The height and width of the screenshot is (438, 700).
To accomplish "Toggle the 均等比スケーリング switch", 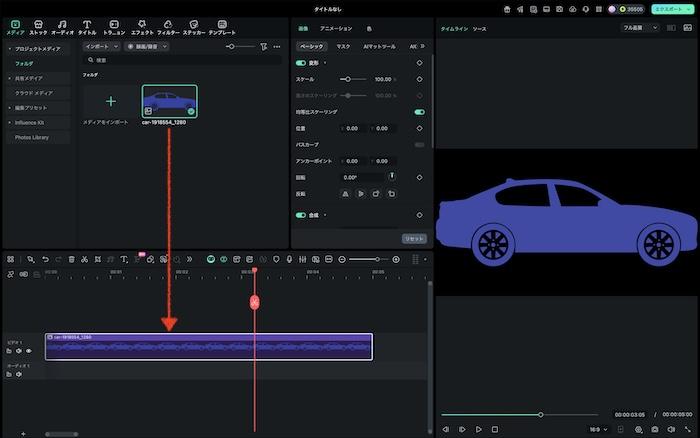I will pos(419,112).
